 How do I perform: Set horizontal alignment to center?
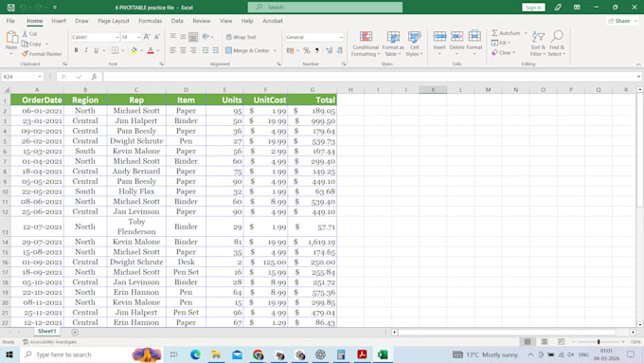[x=183, y=50]
